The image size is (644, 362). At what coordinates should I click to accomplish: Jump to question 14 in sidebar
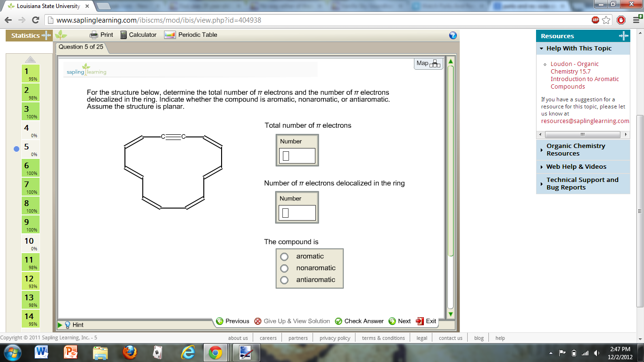click(31, 319)
